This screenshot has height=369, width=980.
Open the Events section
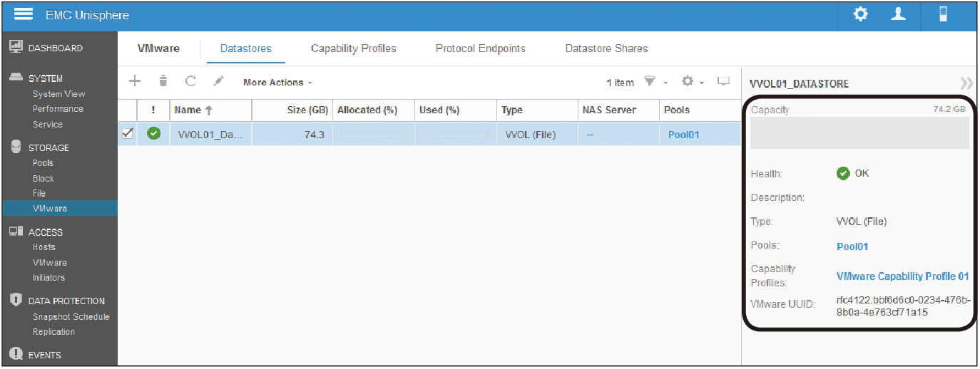45,355
